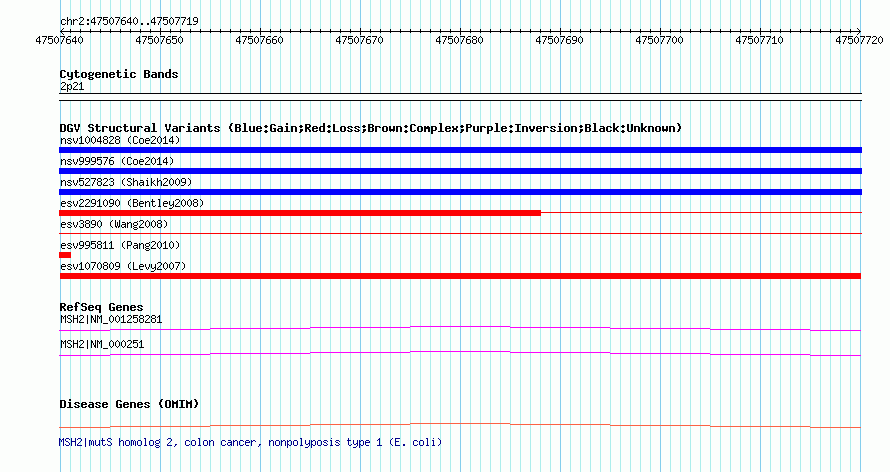This screenshot has width=890, height=472.
Task: Click the RefSeq Genes track title
Action: click(101, 307)
